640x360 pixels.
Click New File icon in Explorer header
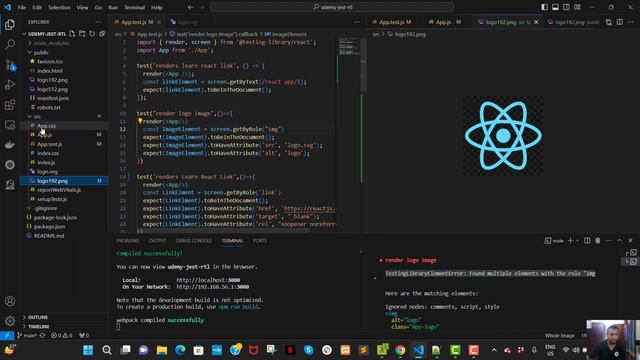coord(73,34)
